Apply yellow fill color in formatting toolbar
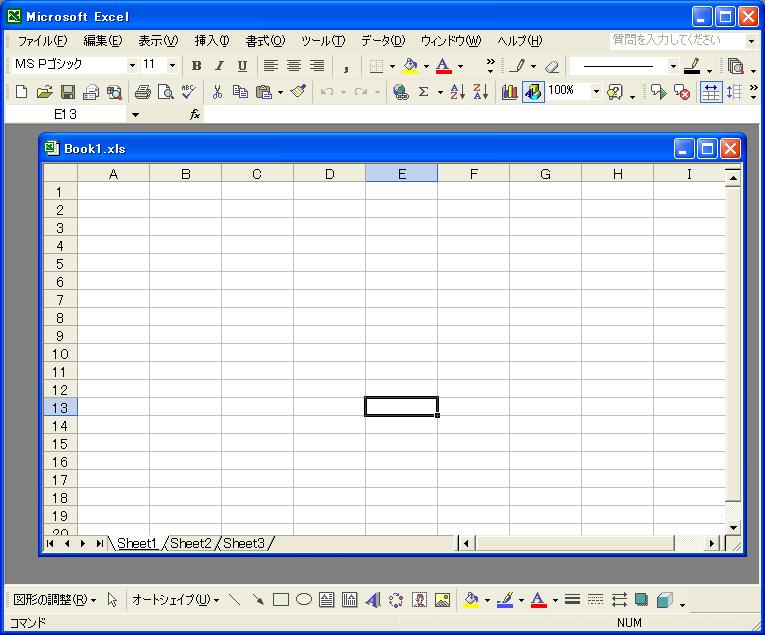 (411, 66)
